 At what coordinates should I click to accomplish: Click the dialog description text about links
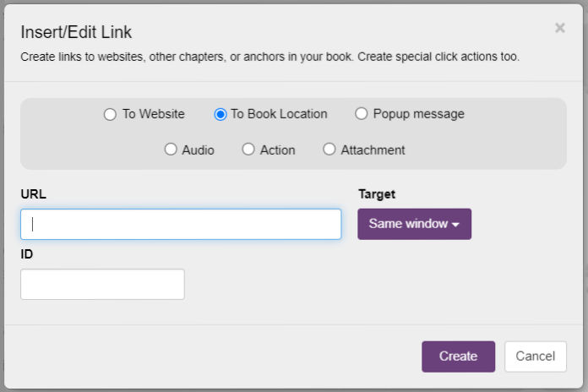269,57
